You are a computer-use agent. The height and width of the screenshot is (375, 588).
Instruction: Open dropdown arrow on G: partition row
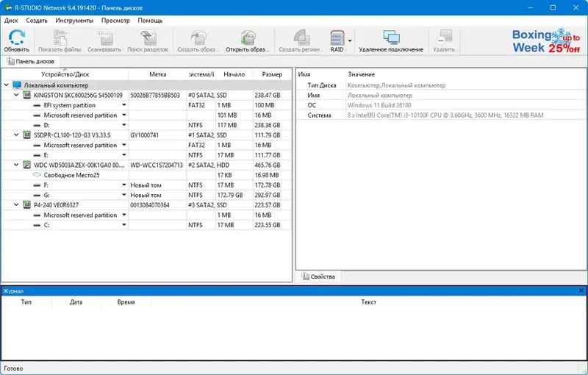124,195
